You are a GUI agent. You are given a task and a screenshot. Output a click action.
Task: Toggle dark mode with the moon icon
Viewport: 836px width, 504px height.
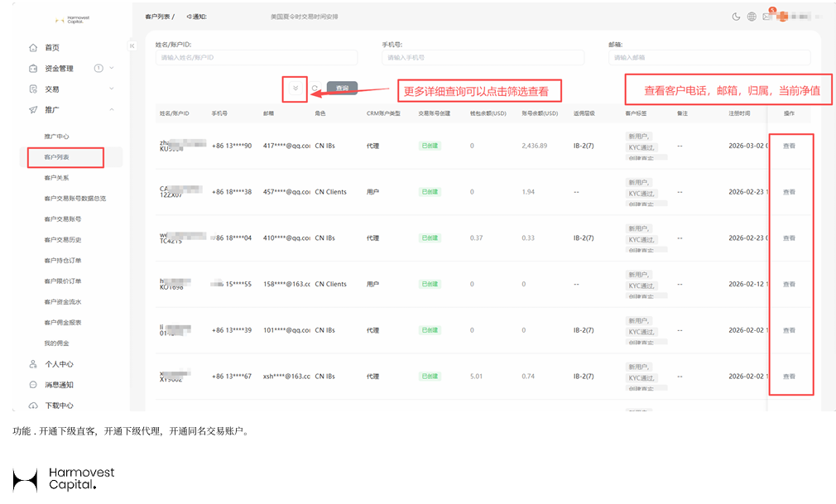[x=736, y=17]
